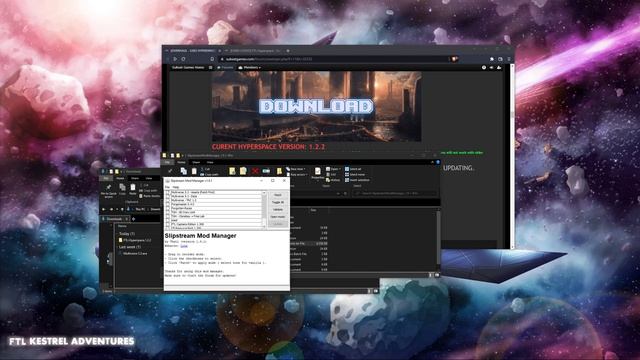
Task: Click Name column header in Downloads Explorer
Action: (x=122, y=226)
